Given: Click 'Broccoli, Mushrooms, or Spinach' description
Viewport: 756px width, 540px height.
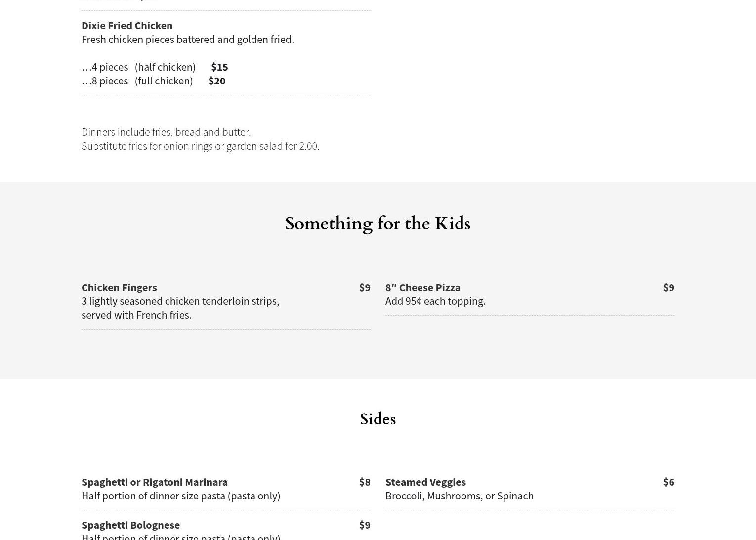Looking at the screenshot, I should [460, 496].
